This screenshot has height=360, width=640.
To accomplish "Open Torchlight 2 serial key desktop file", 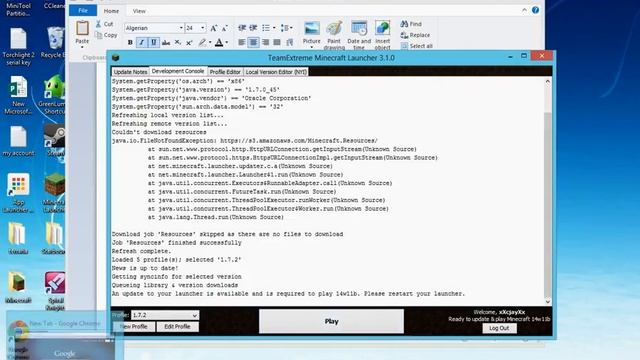I will [18, 46].
